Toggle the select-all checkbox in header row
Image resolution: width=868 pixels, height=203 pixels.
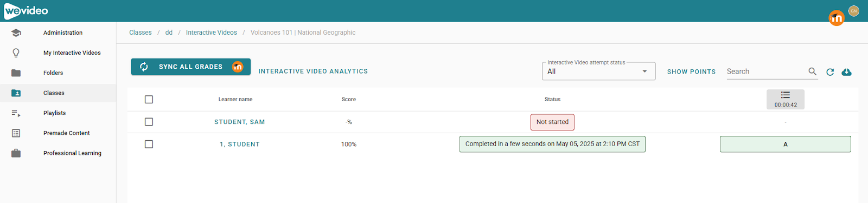(149, 100)
